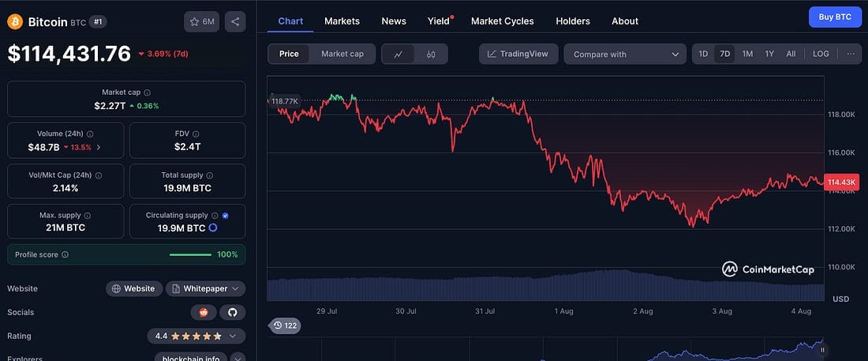Click the verified badge next to Circulating supply

(x=226, y=215)
